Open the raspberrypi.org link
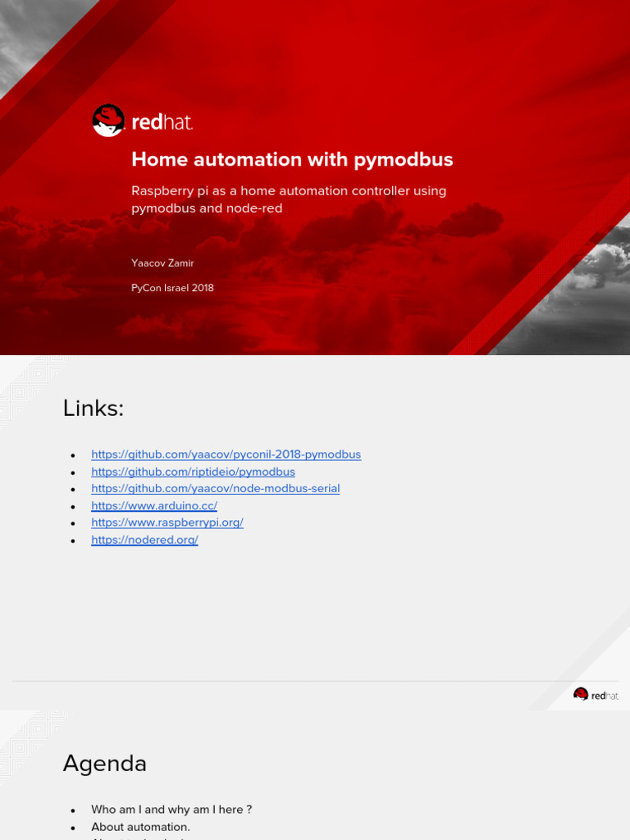Viewport: 630px width, 840px height. coord(167,523)
